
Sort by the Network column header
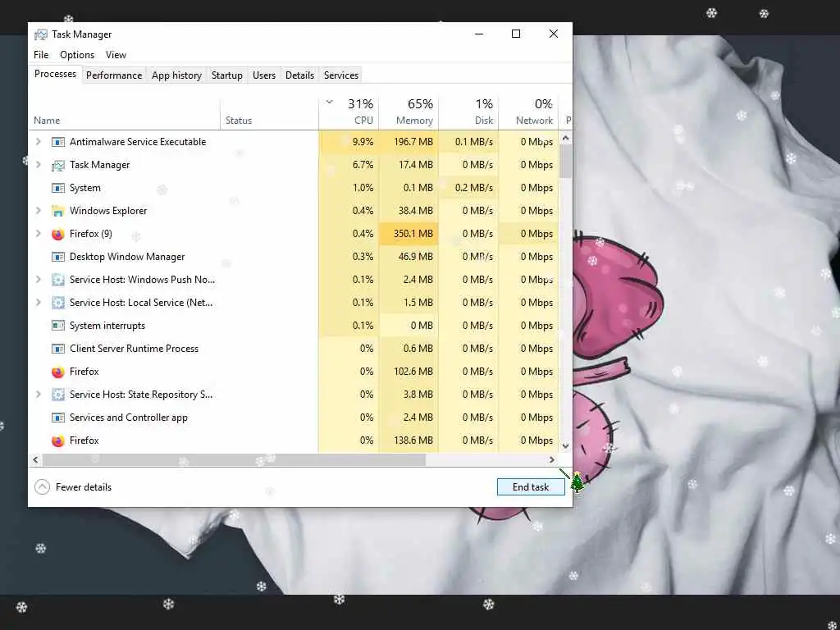point(529,113)
